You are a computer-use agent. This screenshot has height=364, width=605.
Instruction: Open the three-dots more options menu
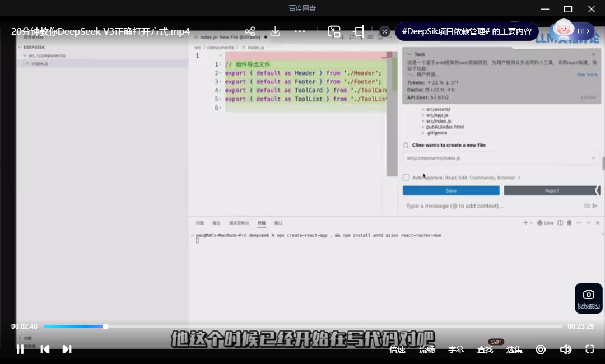[300, 31]
